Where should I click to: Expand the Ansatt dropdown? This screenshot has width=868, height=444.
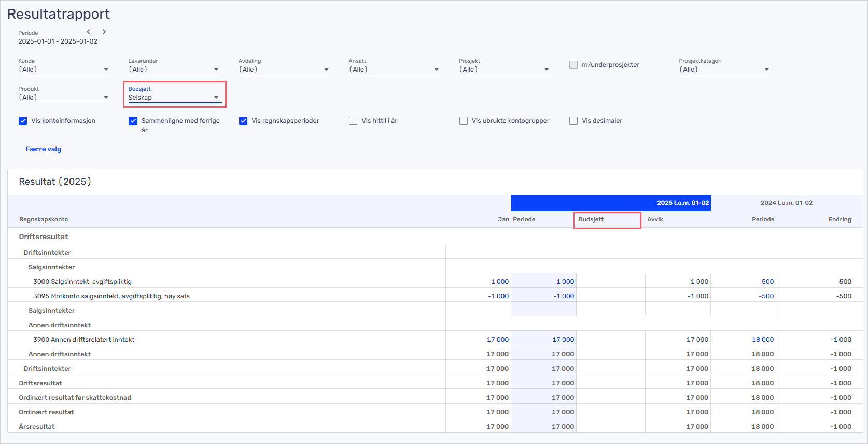(395, 70)
